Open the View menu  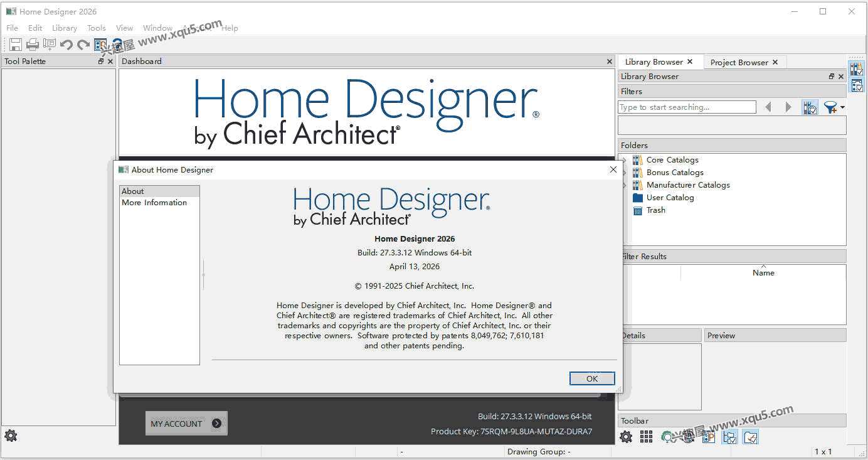(x=125, y=28)
